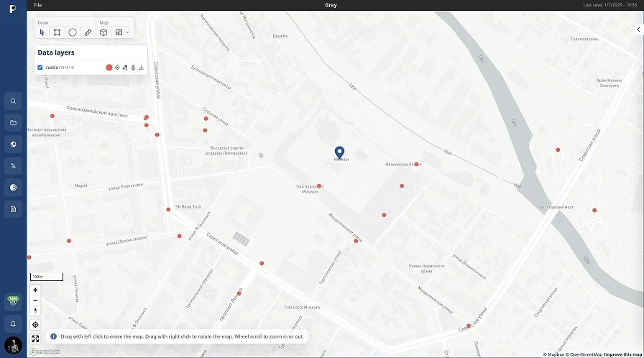This screenshot has width=644, height=358.
Task: Download the russia data layer
Action: tap(141, 68)
